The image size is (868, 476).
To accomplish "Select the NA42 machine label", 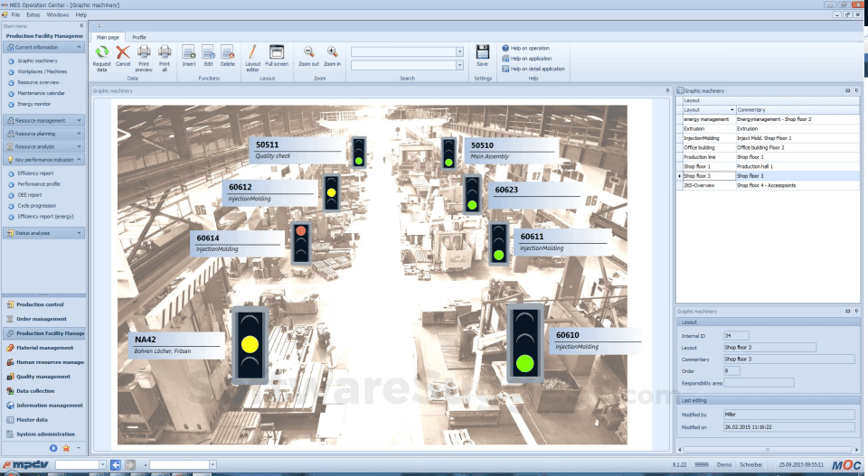I will (x=176, y=345).
